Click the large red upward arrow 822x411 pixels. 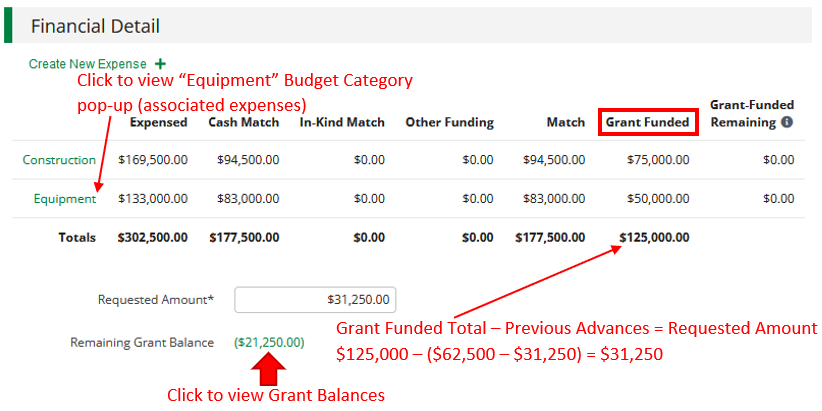pos(269,368)
